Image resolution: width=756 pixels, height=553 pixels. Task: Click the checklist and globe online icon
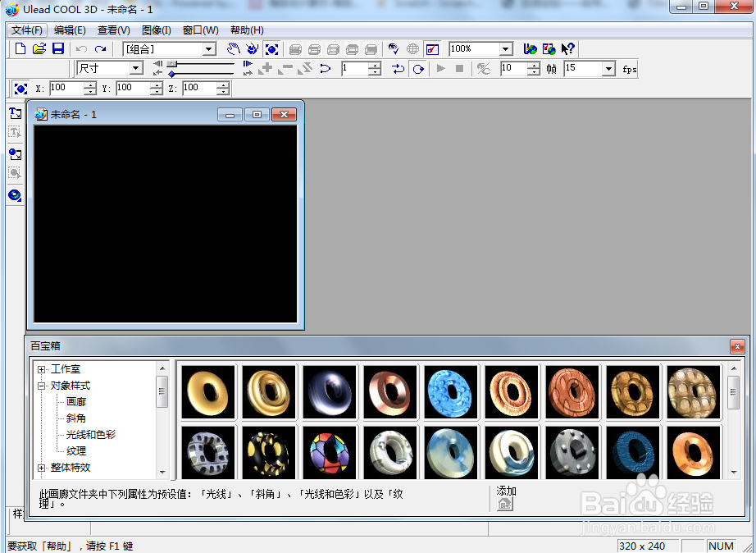point(549,48)
